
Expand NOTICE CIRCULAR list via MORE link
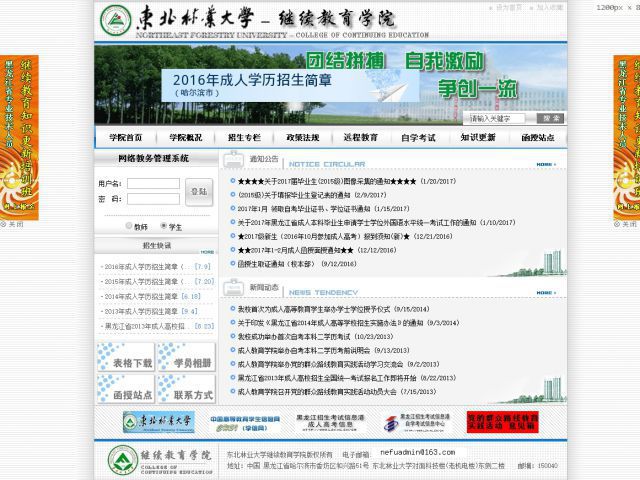(544, 165)
